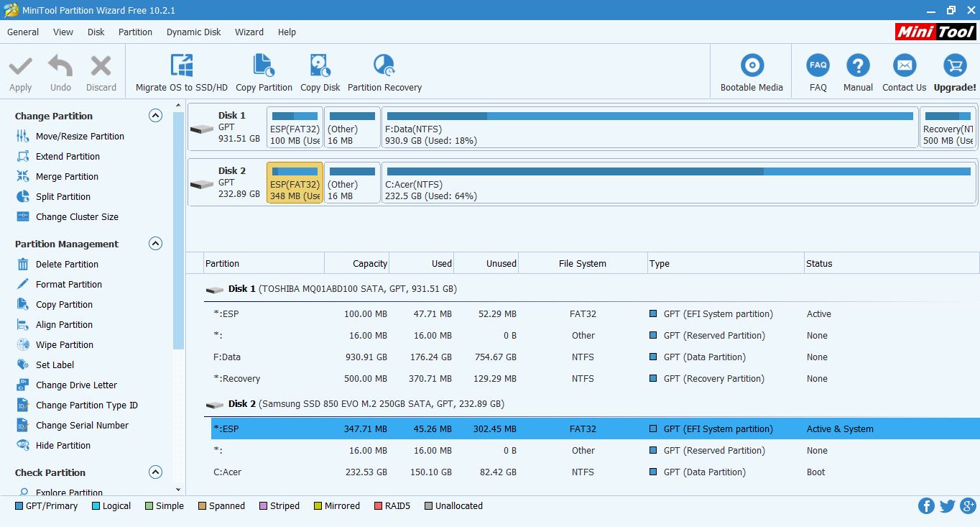Open MiniTool Facebook page icon
This screenshot has height=527, width=980.
pos(926,506)
